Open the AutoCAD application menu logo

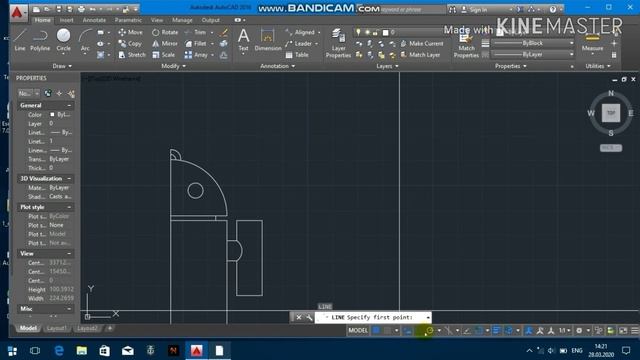coord(17,13)
